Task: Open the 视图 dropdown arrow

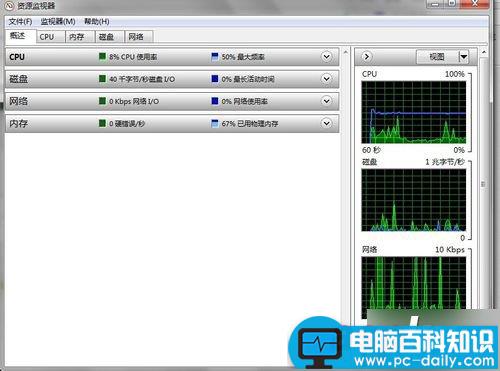Action: 464,57
